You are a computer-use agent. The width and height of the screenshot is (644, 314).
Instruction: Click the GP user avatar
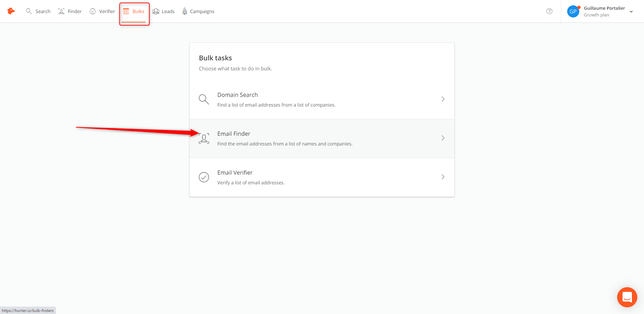(x=573, y=11)
